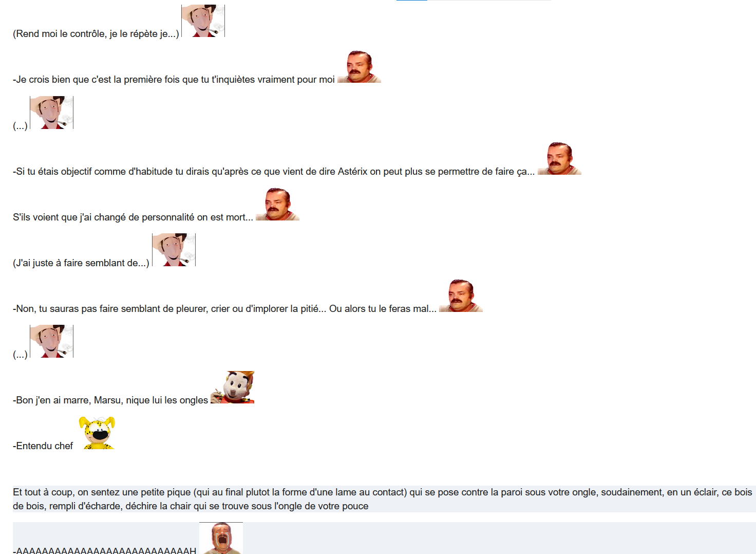Click the second "(...)" smoking man sticker
This screenshot has width=756, height=554.
pos(52,341)
